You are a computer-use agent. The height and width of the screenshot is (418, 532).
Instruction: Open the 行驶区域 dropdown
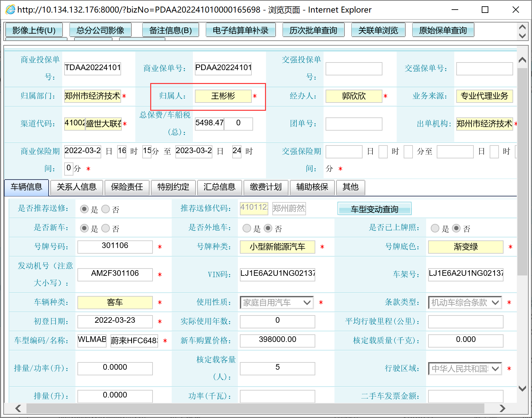coord(465,369)
